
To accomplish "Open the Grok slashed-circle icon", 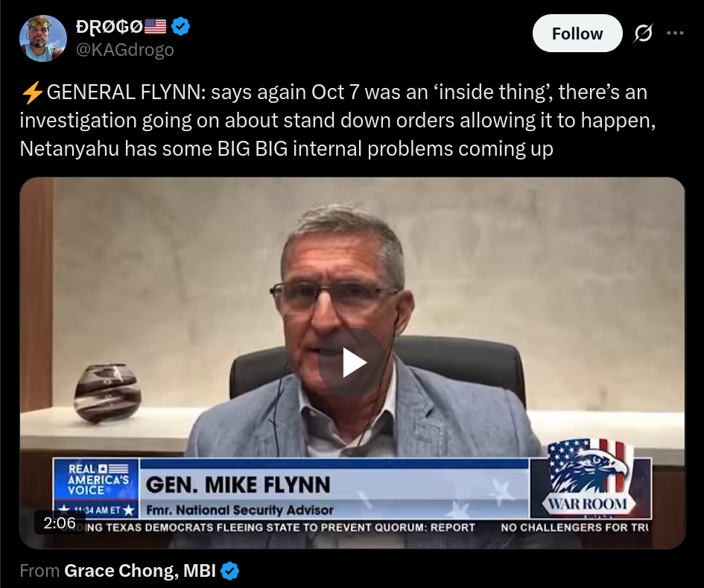I will click(x=644, y=34).
